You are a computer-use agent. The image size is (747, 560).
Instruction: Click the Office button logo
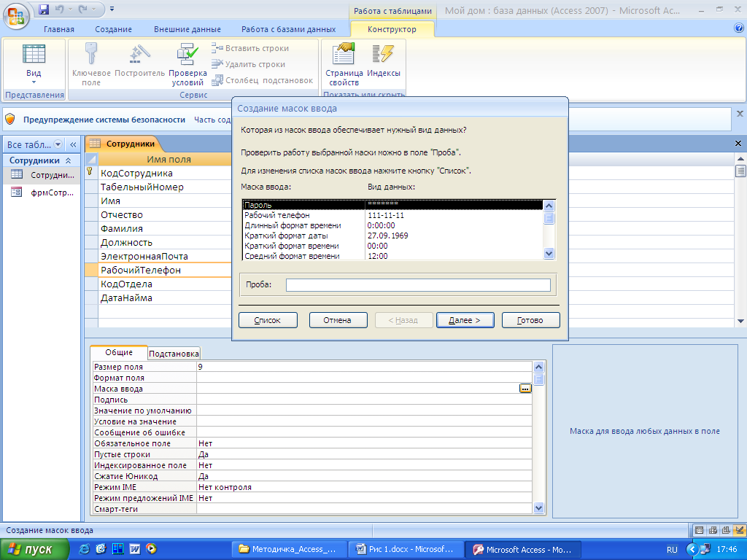point(16,16)
